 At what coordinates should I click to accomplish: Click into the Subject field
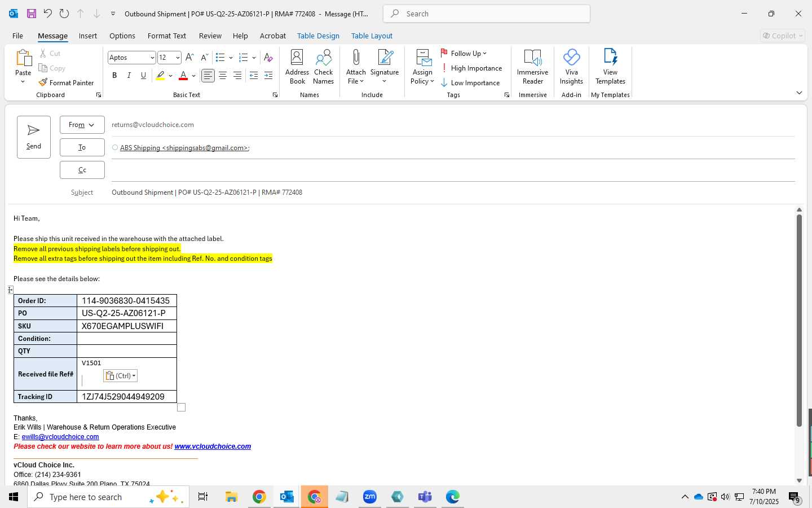coord(453,192)
